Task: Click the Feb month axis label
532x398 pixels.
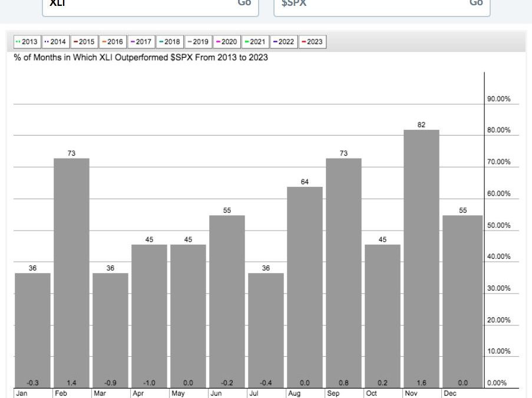Action: 61,393
